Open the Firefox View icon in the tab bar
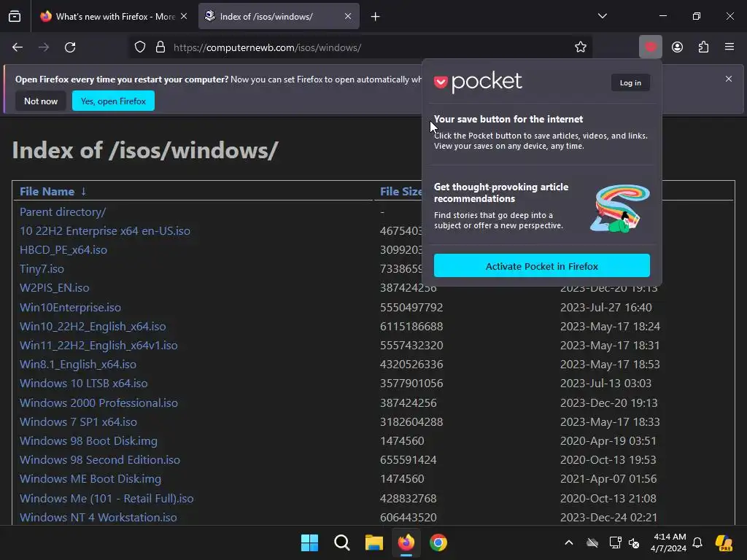Screen dimensions: 747x560 [15, 16]
